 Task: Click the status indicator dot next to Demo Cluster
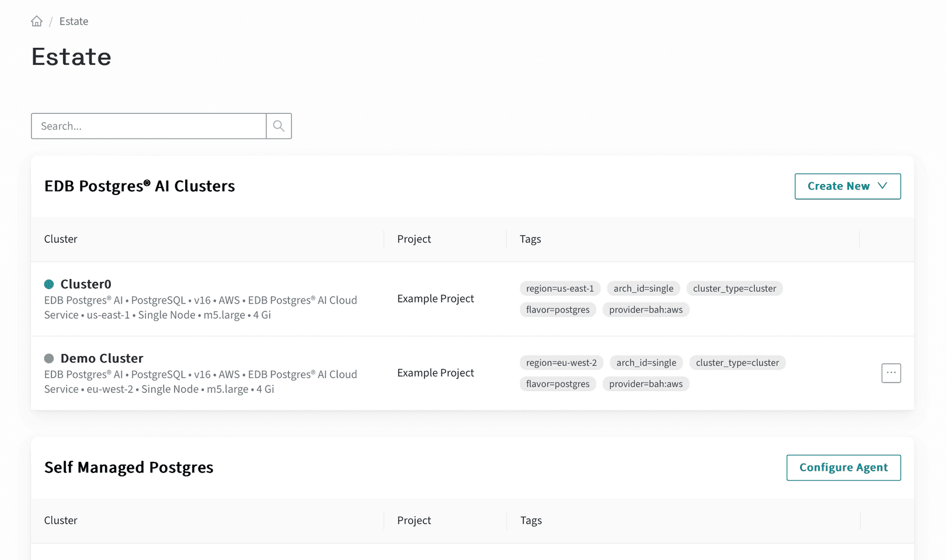(x=49, y=358)
